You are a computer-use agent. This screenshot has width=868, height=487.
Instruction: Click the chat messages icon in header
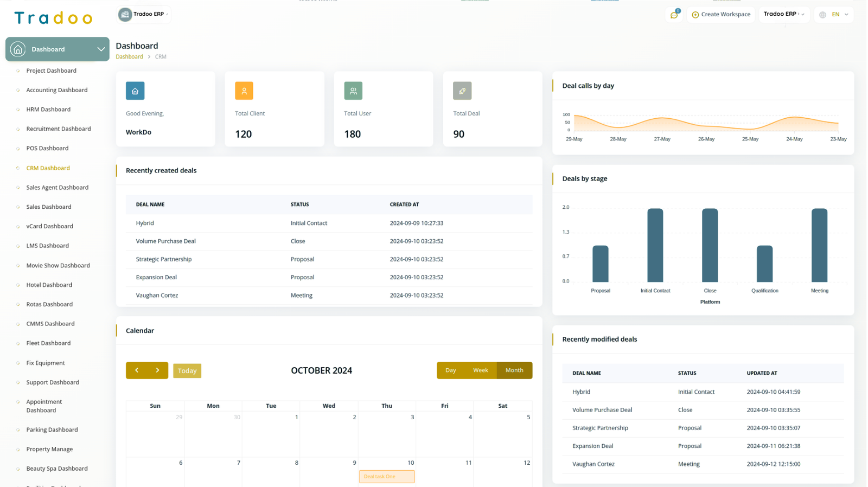pyautogui.click(x=674, y=15)
